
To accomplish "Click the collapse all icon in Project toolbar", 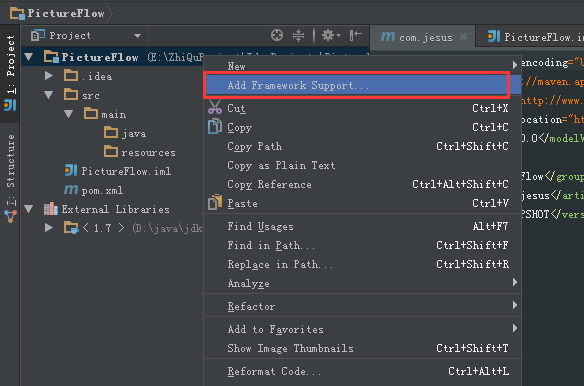I will point(298,35).
